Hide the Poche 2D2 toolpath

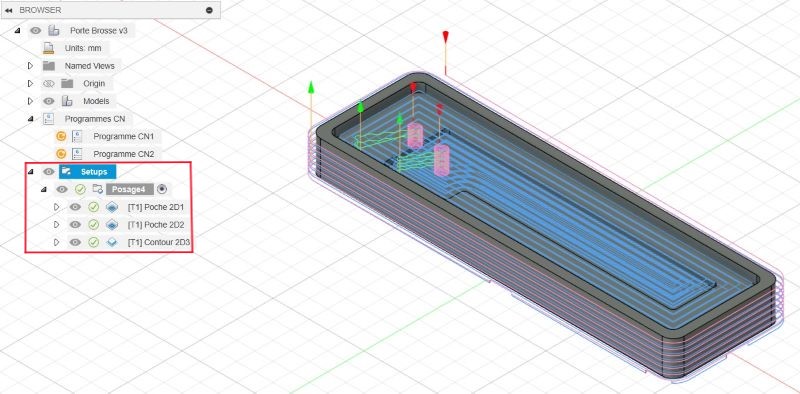75,225
